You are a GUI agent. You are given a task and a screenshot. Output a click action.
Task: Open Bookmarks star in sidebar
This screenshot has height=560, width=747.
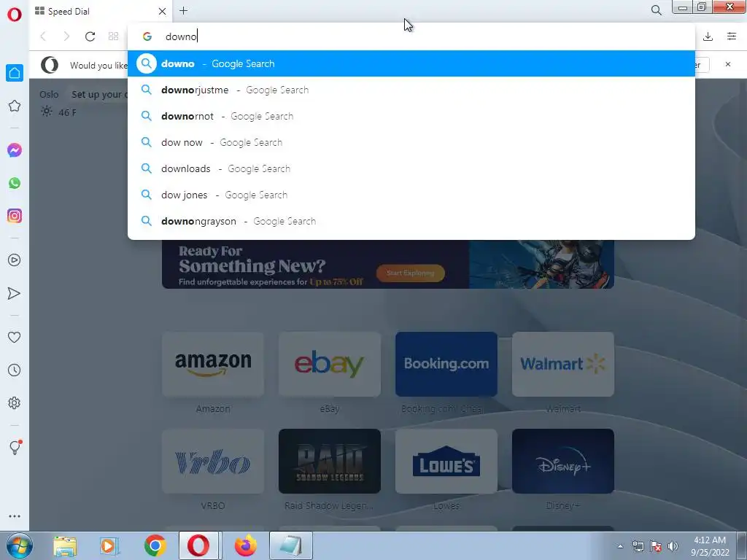tap(15, 106)
